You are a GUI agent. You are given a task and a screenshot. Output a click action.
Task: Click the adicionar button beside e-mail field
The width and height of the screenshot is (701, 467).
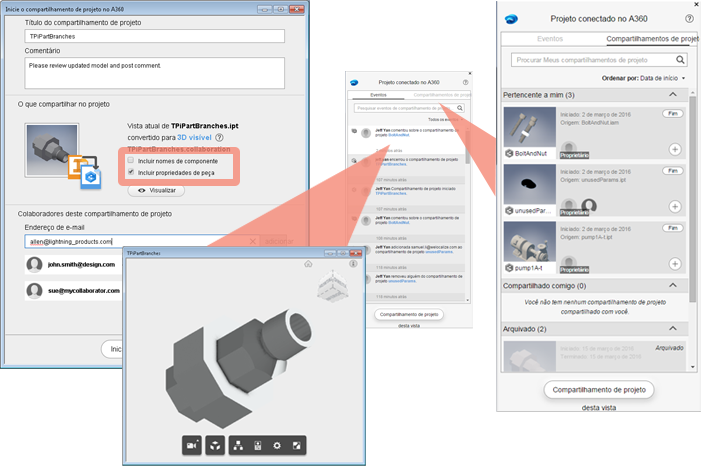click(279, 241)
